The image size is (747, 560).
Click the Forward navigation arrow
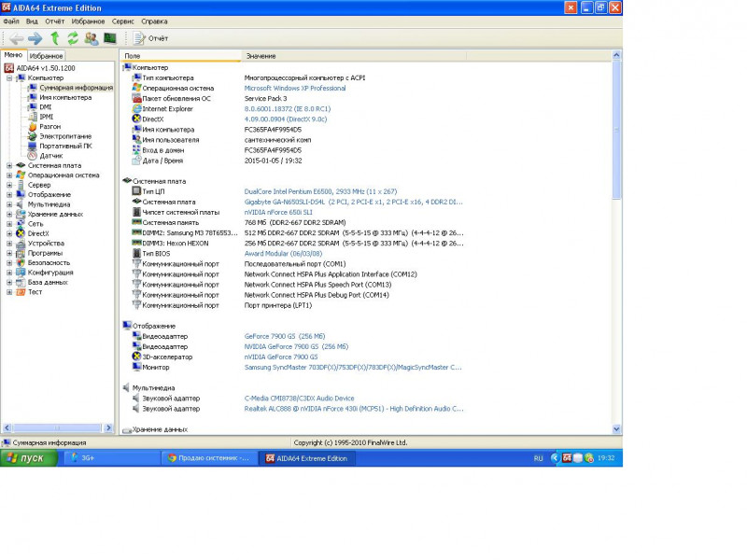tap(35, 38)
